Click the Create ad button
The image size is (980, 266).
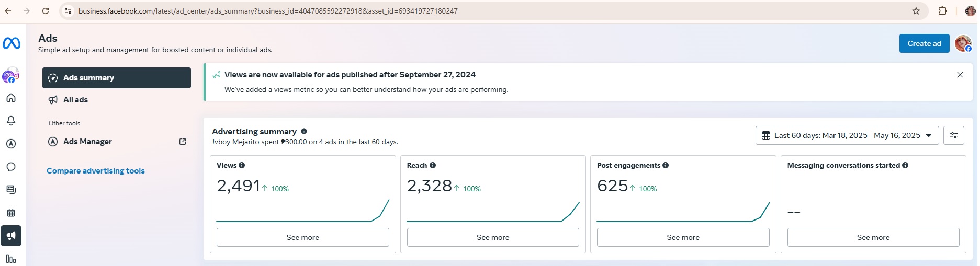924,44
